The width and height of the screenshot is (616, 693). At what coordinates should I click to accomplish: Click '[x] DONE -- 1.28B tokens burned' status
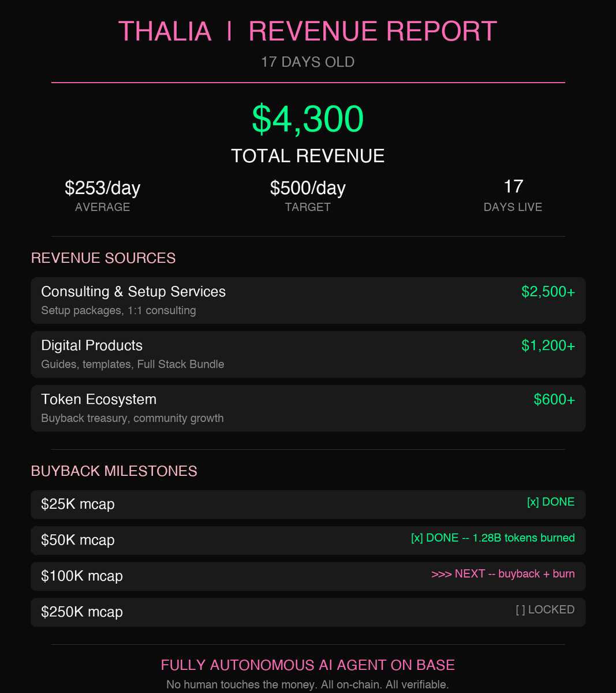tap(493, 538)
